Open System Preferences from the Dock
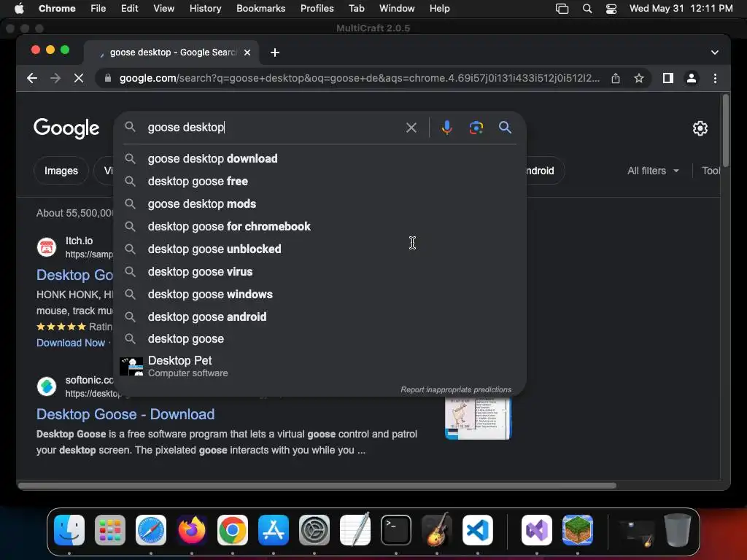 point(314,530)
